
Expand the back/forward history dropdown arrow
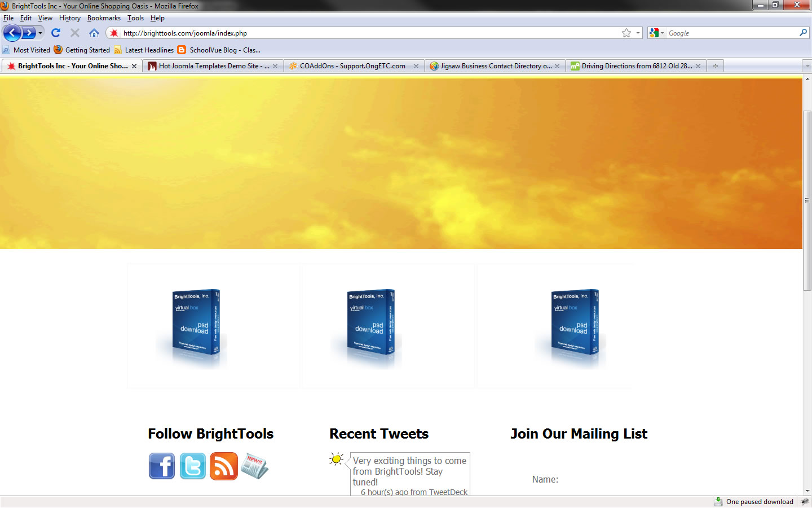(40, 33)
